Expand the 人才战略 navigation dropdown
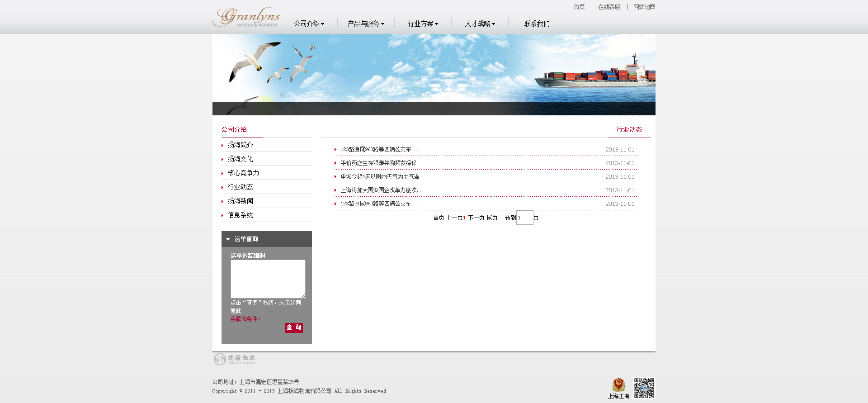This screenshot has height=403, width=868. 480,24
